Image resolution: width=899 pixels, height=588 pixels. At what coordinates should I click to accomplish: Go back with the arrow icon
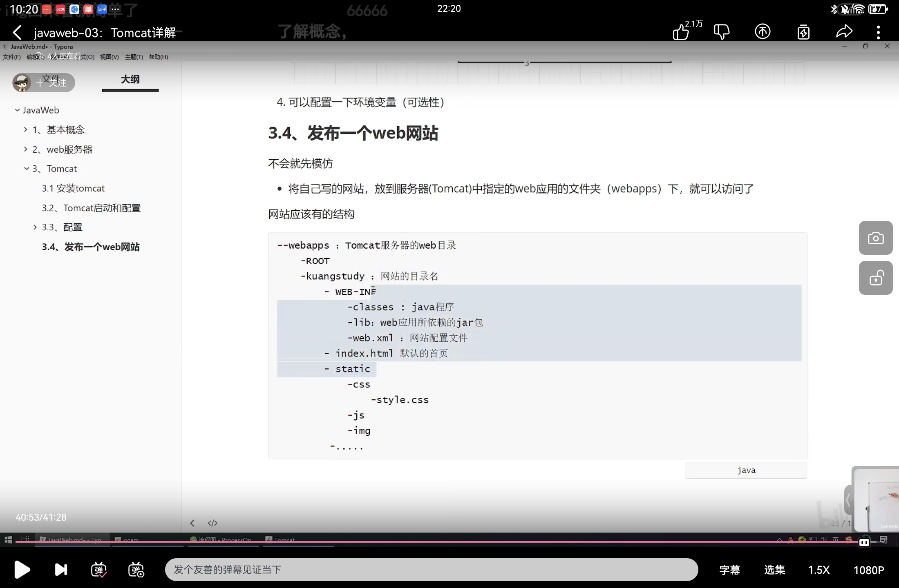click(x=17, y=32)
